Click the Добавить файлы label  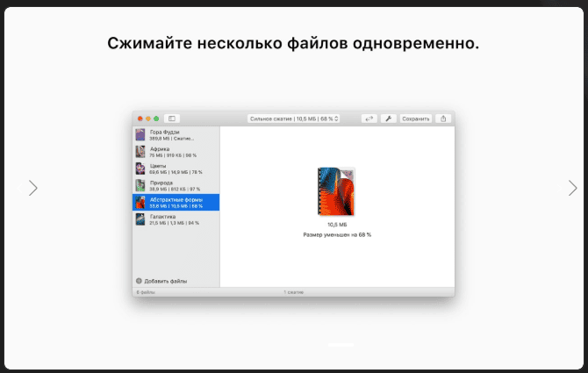(x=165, y=281)
